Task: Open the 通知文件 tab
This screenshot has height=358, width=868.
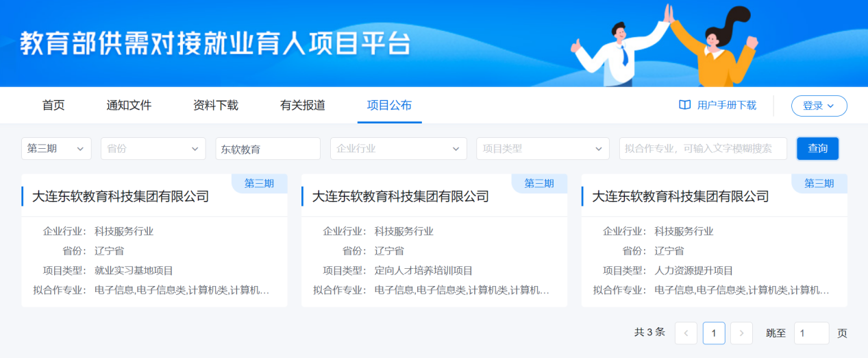Action: tap(129, 106)
